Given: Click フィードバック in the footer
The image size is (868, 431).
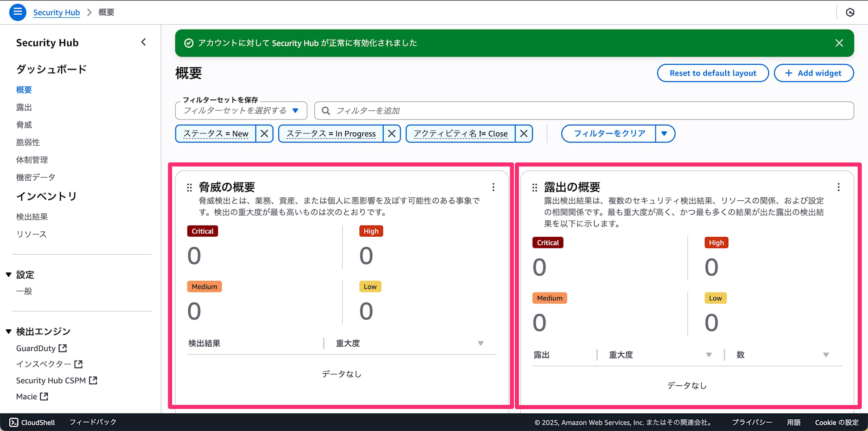Looking at the screenshot, I should coord(93,422).
